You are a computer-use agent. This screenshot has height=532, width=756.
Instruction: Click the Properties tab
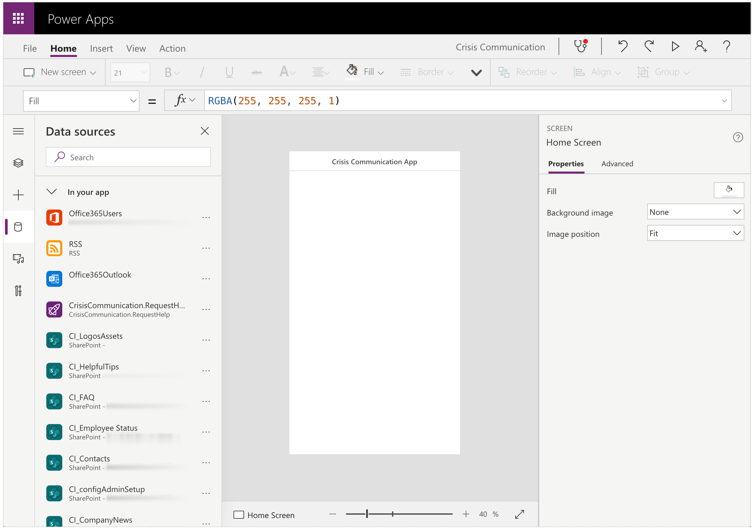566,164
